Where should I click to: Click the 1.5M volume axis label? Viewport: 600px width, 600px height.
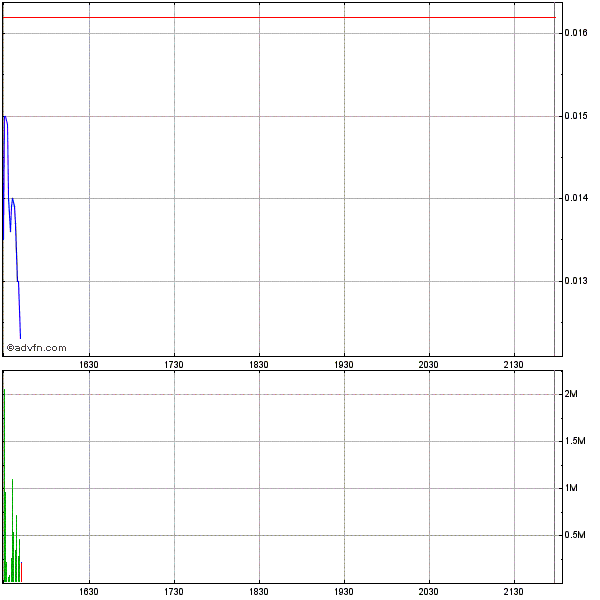pyautogui.click(x=575, y=441)
